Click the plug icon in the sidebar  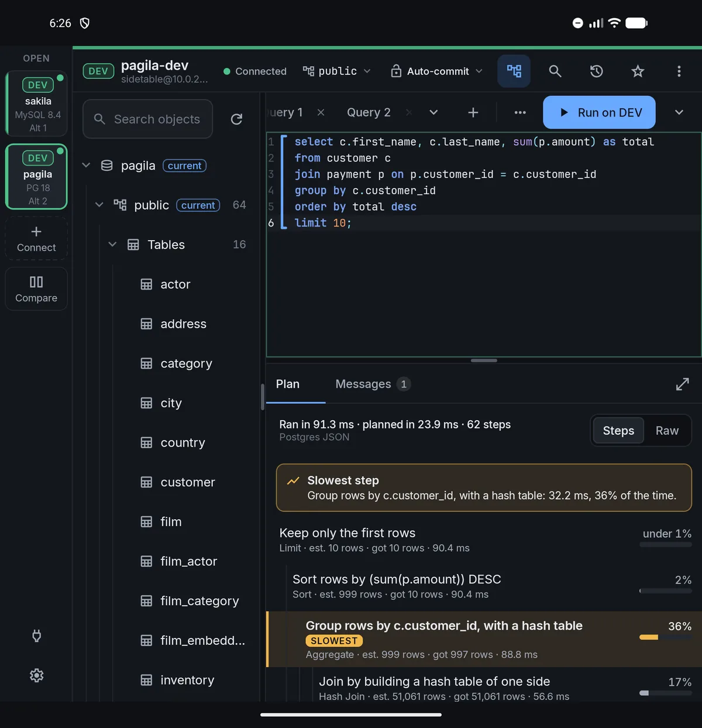point(36,636)
